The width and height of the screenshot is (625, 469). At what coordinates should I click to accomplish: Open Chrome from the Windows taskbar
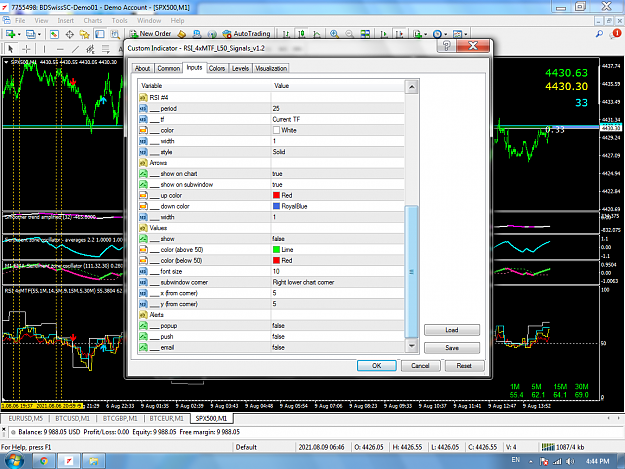(x=44, y=461)
